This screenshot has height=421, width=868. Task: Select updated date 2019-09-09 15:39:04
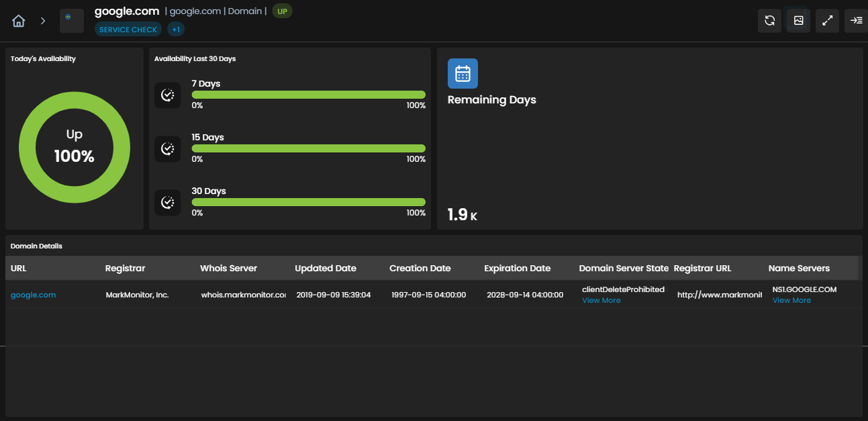(334, 295)
